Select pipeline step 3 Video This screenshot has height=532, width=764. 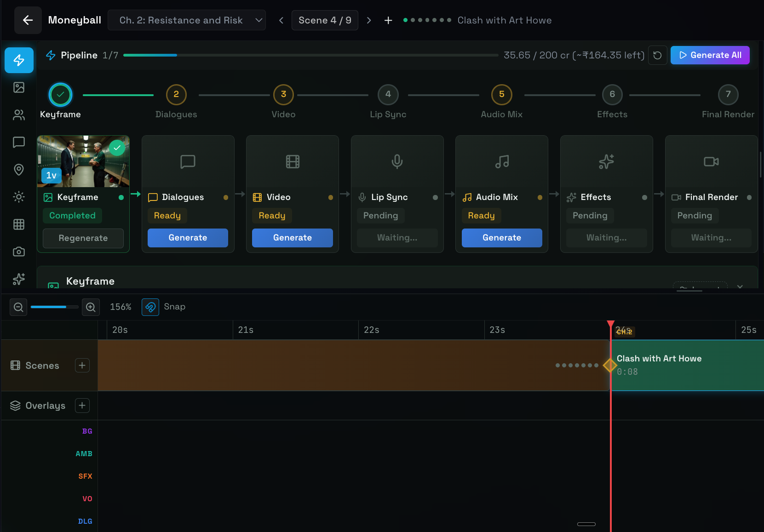283,95
